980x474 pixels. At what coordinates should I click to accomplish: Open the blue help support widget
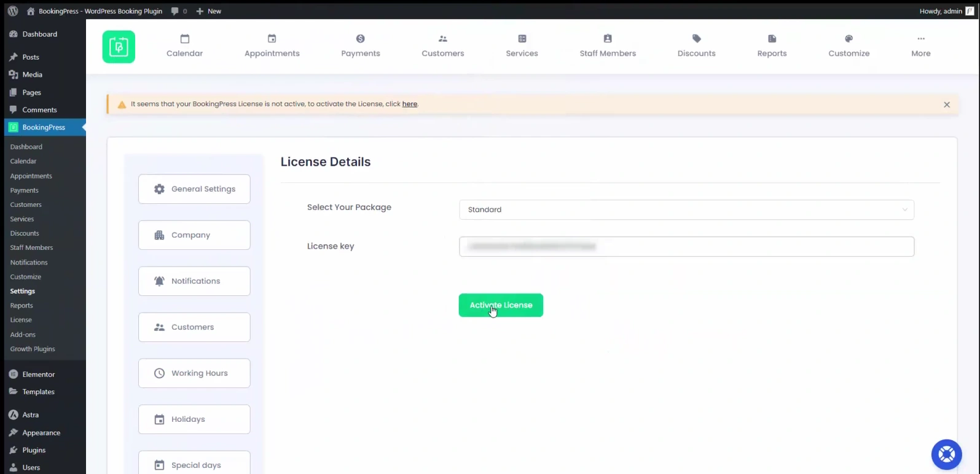(946, 454)
